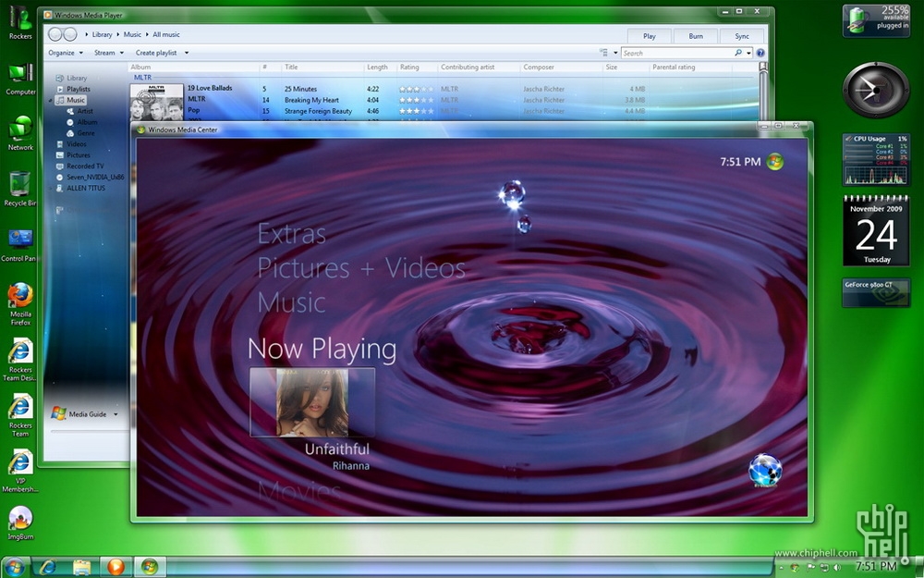The width and height of the screenshot is (924, 578).
Task: Click the All music breadcrumb link
Action: [x=166, y=34]
